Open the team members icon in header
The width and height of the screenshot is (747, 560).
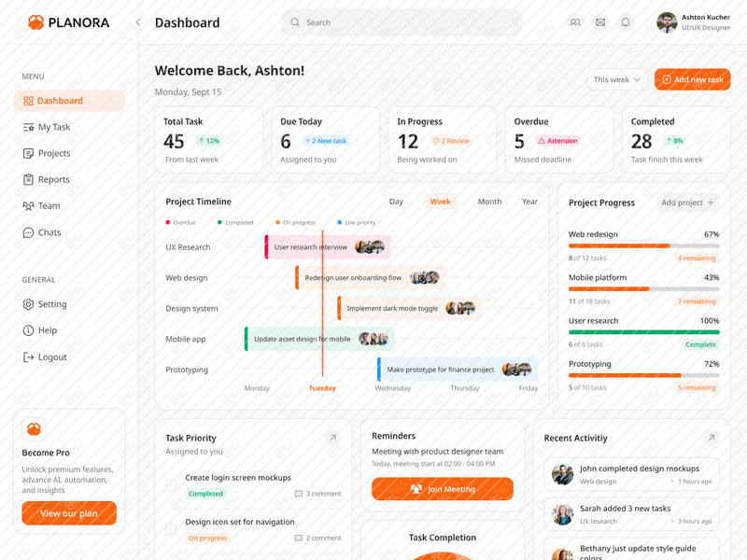[575, 22]
